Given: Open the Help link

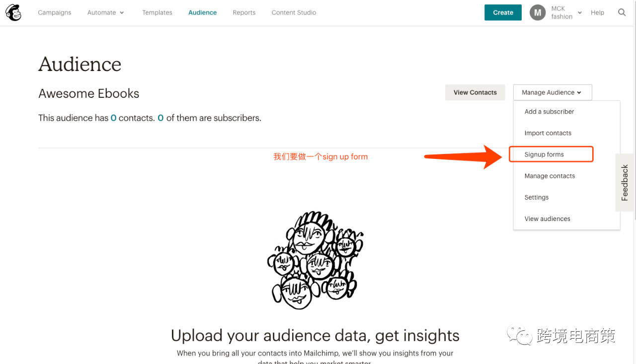Looking at the screenshot, I should click(597, 12).
